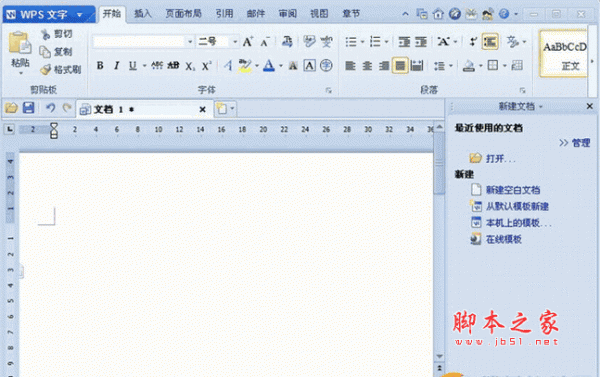Toggle superscript X²

pyautogui.click(x=207, y=66)
